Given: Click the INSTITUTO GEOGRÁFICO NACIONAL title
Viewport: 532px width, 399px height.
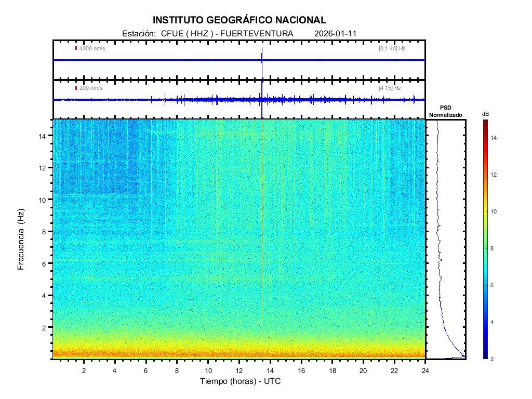Looking at the screenshot, I should click(240, 20).
